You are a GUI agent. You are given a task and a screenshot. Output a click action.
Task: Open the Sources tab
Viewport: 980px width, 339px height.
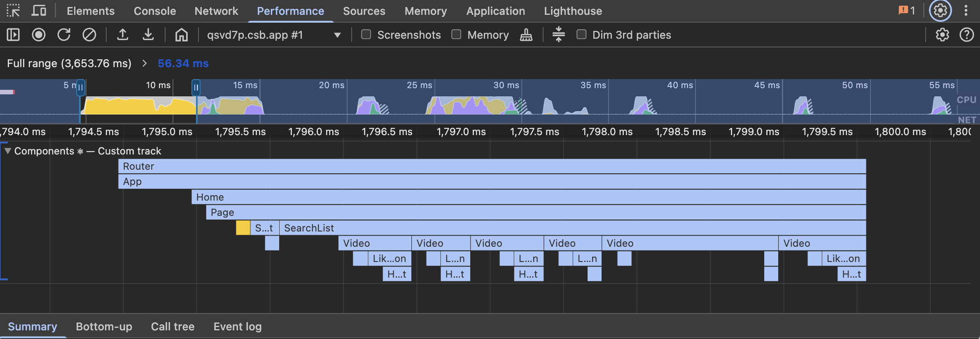pyautogui.click(x=364, y=11)
